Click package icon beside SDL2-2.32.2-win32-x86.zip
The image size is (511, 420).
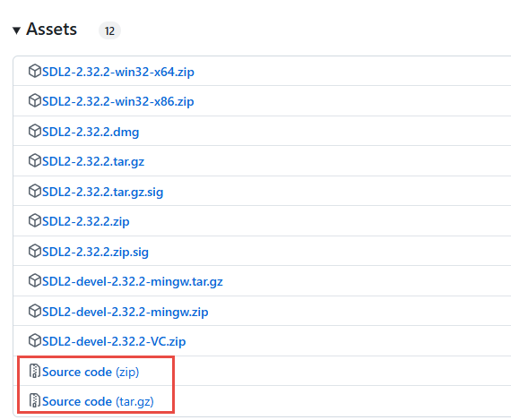point(35,100)
